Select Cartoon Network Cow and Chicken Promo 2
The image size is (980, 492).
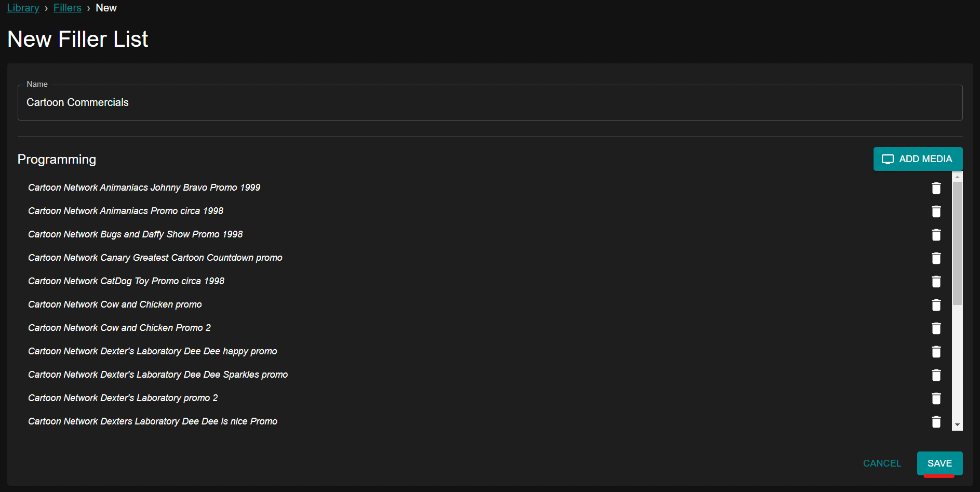pyautogui.click(x=119, y=328)
